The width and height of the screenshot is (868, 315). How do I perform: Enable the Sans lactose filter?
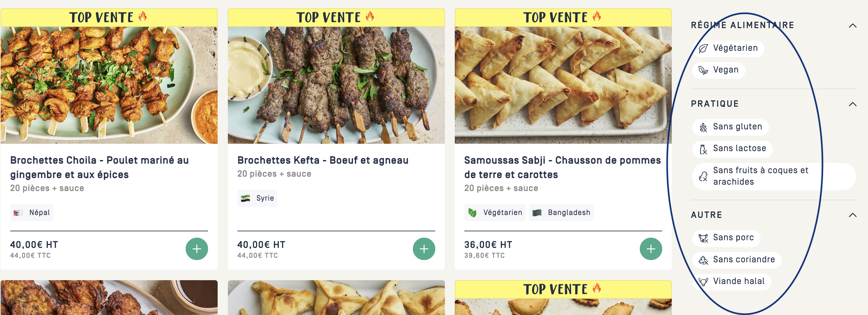point(732,149)
